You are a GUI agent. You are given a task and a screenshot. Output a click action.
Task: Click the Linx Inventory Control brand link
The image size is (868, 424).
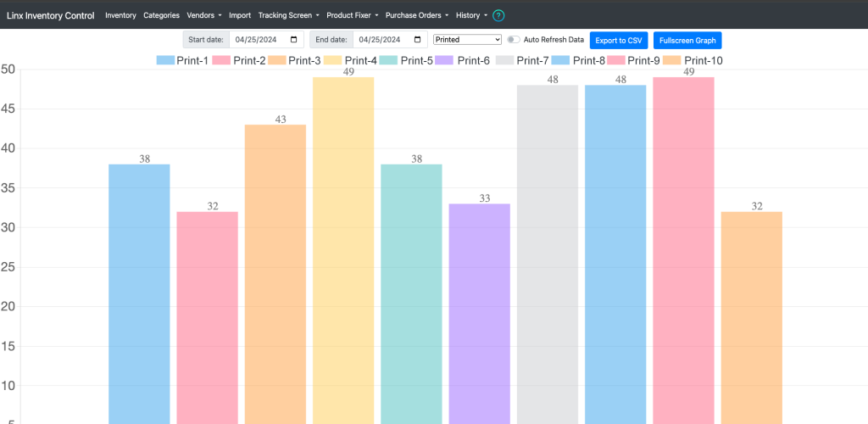click(50, 15)
